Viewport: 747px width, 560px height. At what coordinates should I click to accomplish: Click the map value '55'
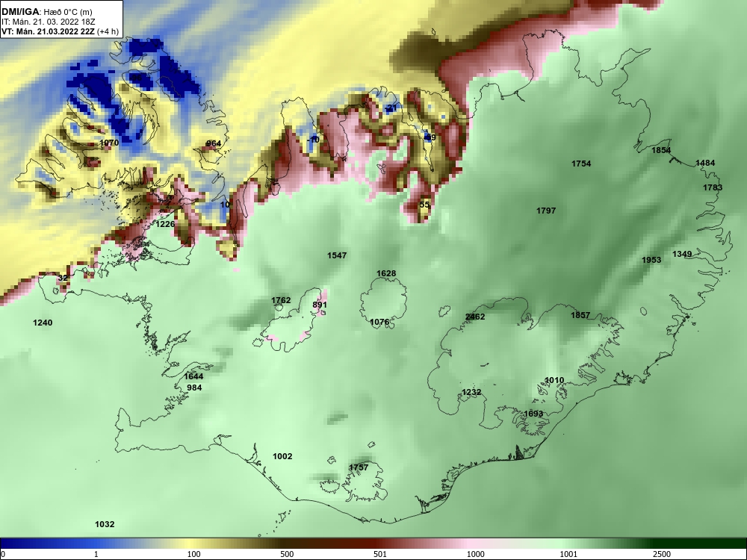pos(424,205)
